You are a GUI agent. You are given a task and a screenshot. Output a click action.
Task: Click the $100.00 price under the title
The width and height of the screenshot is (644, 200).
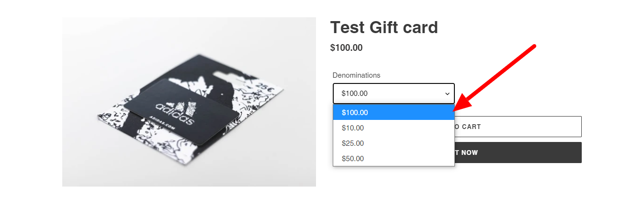[x=346, y=48]
